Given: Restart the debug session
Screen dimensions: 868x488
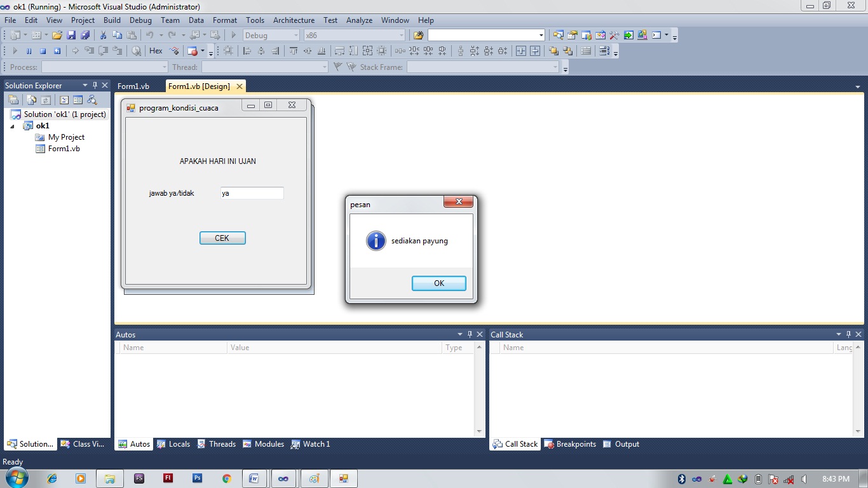Looking at the screenshot, I should [x=57, y=50].
